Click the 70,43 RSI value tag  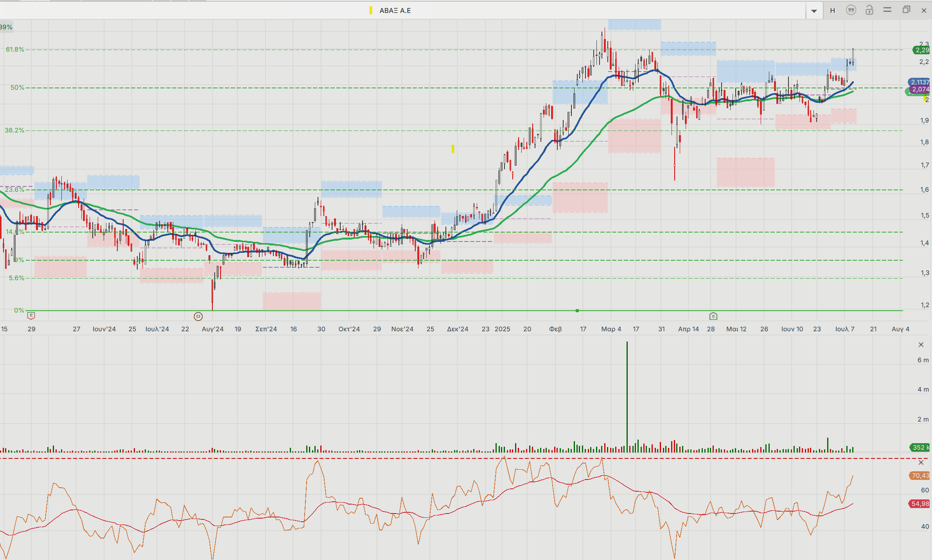[920, 476]
